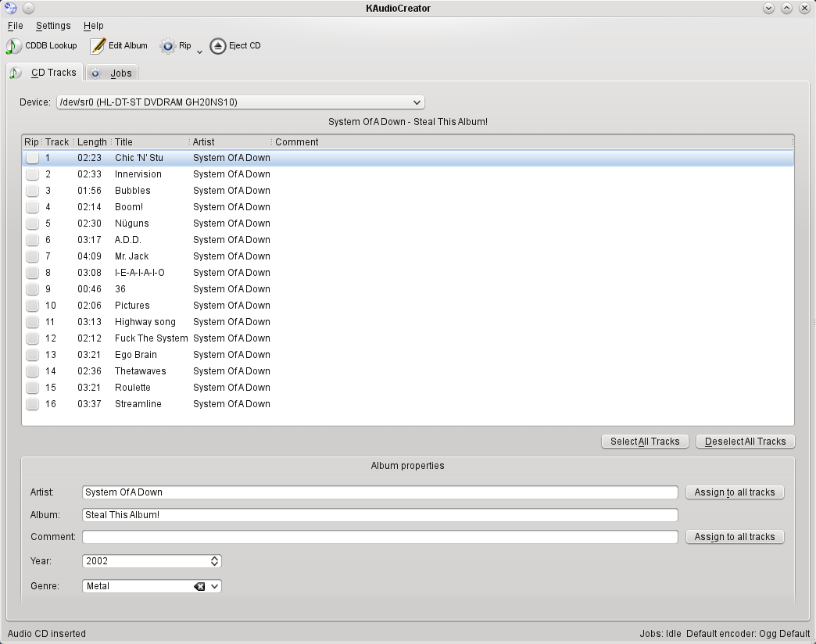The height and width of the screenshot is (644, 816).
Task: Click the Rip column header
Action: coord(32,142)
